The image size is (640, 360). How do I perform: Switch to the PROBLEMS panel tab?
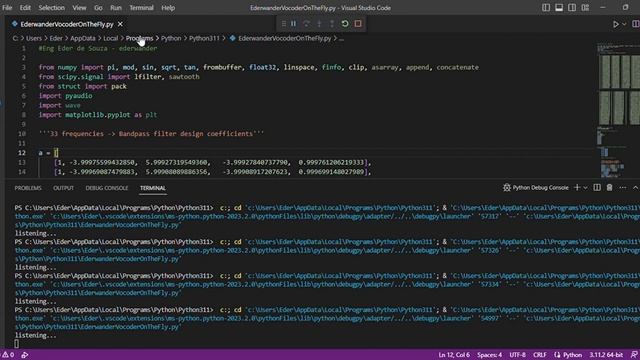28,188
